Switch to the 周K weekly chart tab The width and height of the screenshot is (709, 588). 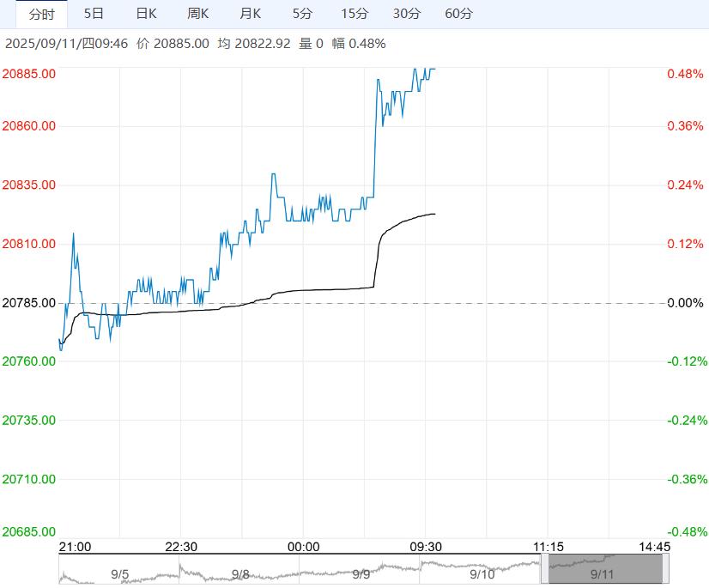[198, 14]
